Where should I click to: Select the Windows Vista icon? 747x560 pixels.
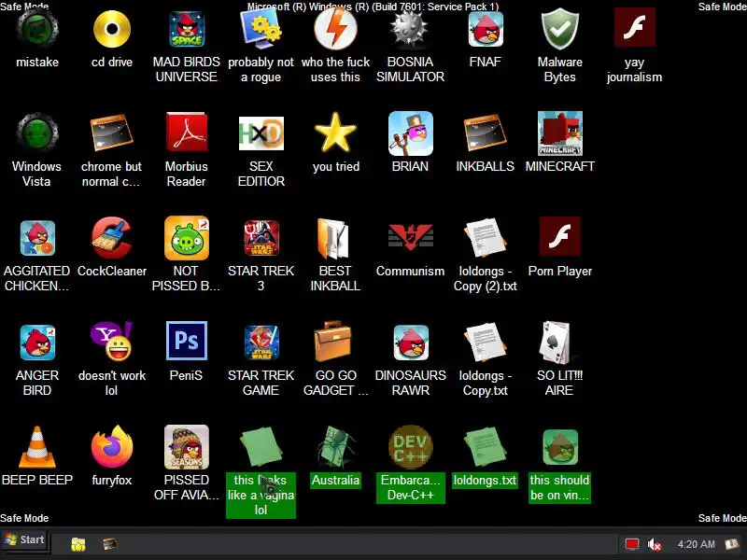click(x=37, y=133)
